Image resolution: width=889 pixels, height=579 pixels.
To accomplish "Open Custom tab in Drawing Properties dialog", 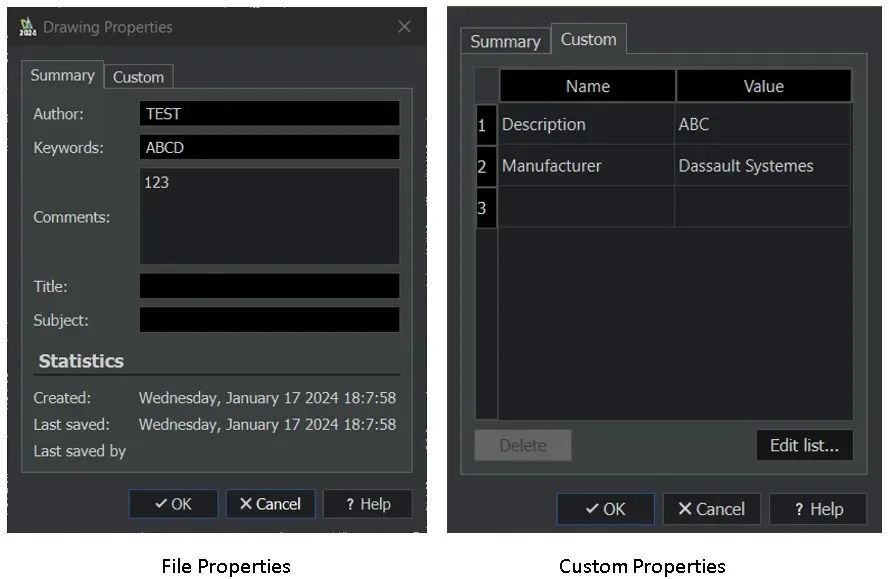I will click(138, 77).
